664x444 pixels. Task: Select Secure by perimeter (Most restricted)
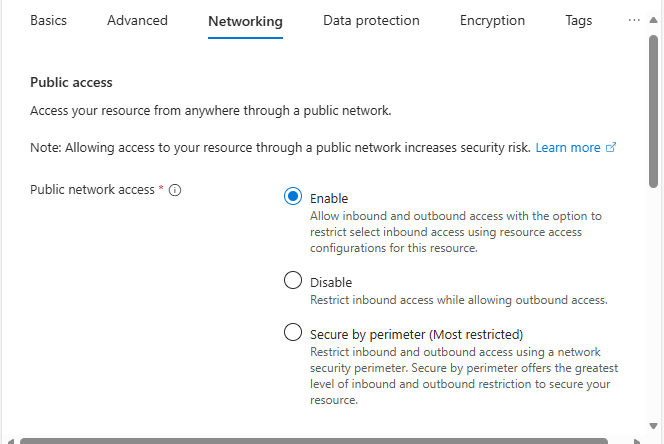(x=293, y=333)
